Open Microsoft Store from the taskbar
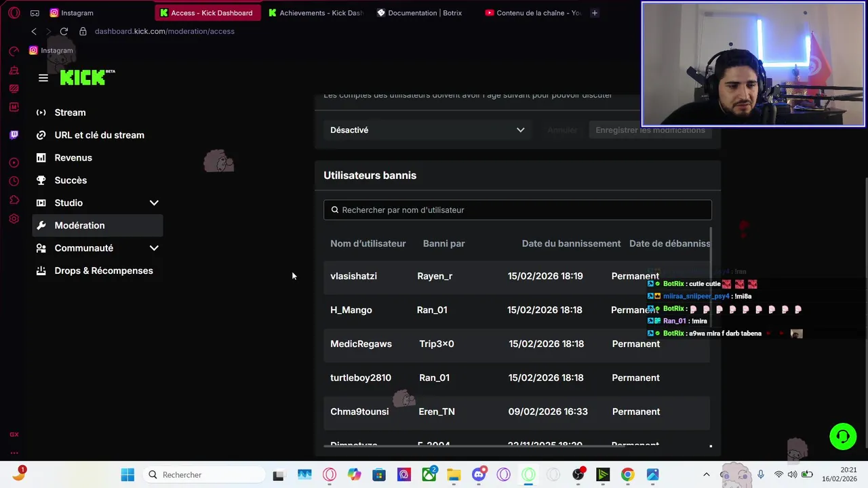The width and height of the screenshot is (868, 488). 379,474
